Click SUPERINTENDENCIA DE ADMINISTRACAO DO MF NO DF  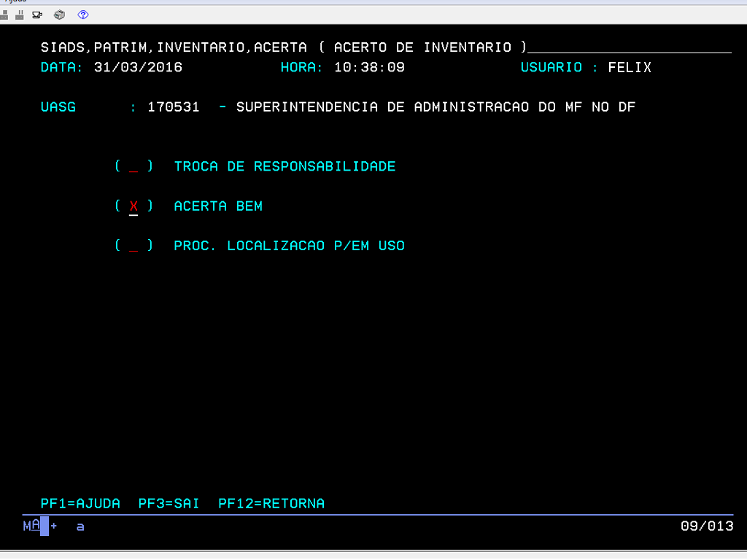point(436,107)
